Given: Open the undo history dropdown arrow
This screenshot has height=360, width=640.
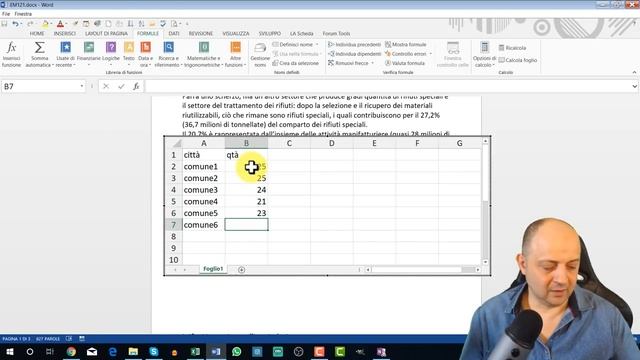Looking at the screenshot, I should point(21,24).
